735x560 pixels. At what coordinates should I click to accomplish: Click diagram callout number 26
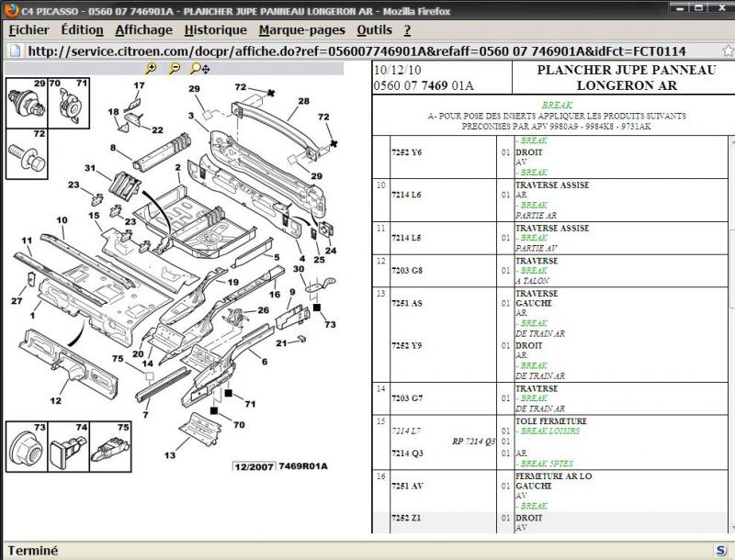point(263,310)
